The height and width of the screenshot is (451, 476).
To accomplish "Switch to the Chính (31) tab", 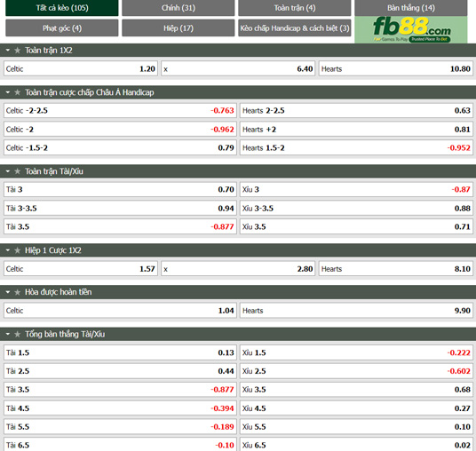I will [178, 8].
